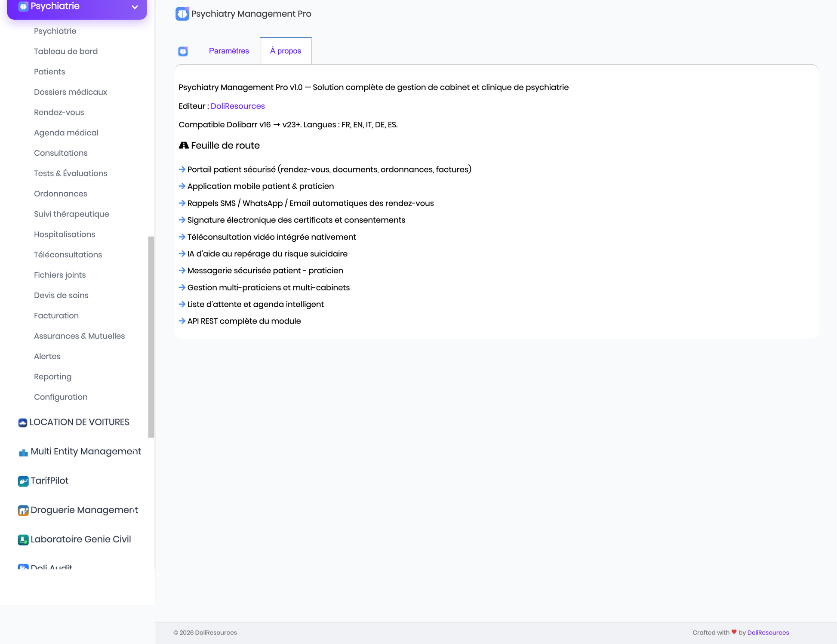Click arrow icon beside Messagerie sécurisée
The width and height of the screenshot is (837, 644).
tap(182, 271)
